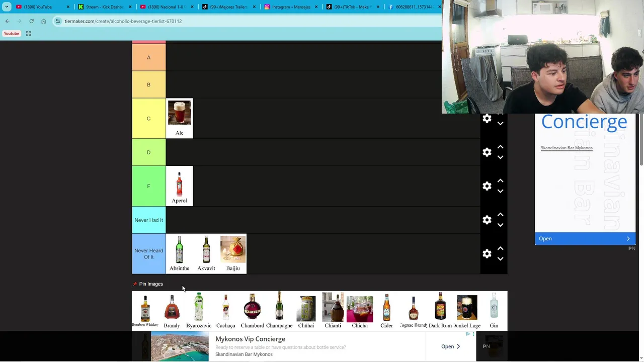
Task: Open settings gear for tier D
Action: pos(487,152)
